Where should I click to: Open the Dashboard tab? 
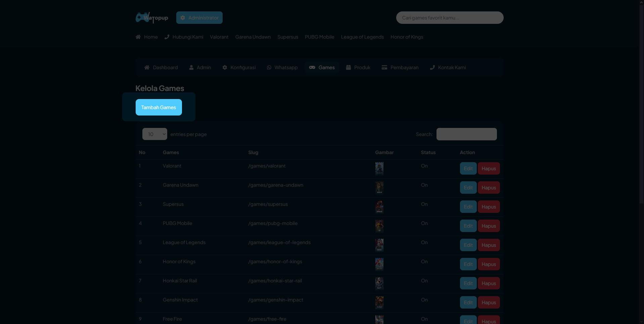(x=161, y=67)
